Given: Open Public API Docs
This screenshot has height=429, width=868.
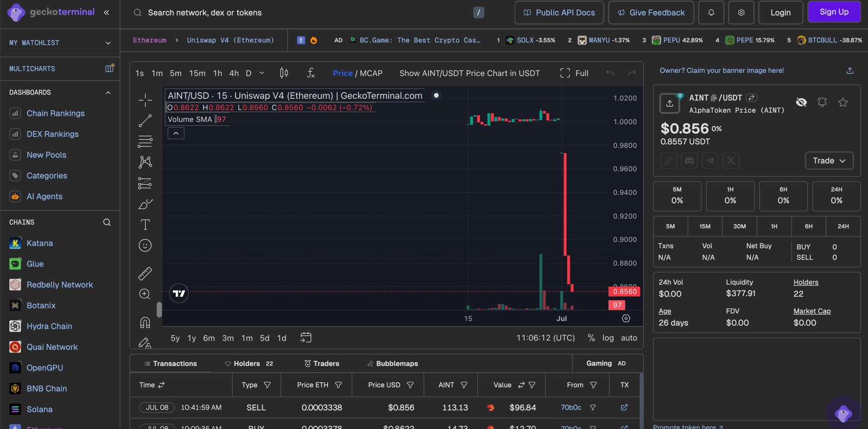Looking at the screenshot, I should [559, 12].
